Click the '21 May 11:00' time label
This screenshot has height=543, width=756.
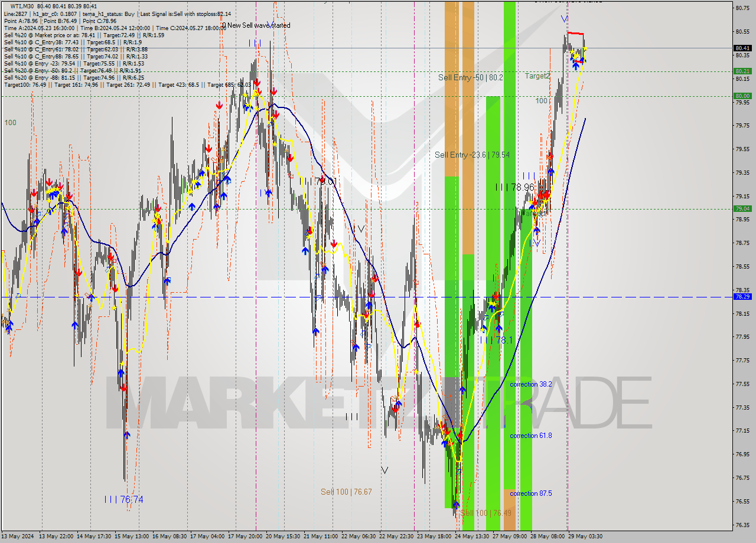[x=321, y=537]
